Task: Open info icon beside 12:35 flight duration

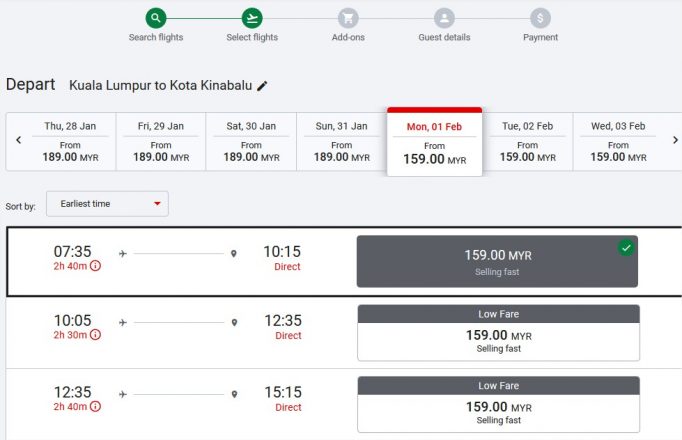Action: [x=95, y=407]
